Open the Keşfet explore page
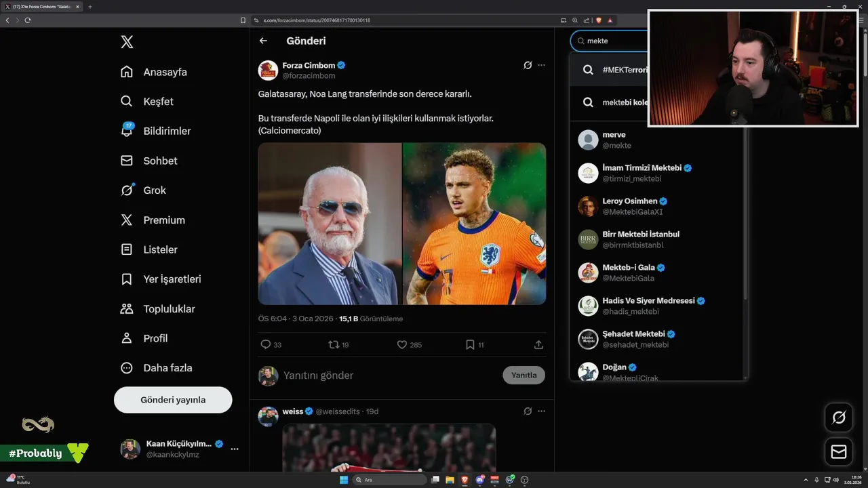Screen dimensions: 868x488 pos(147,102)
